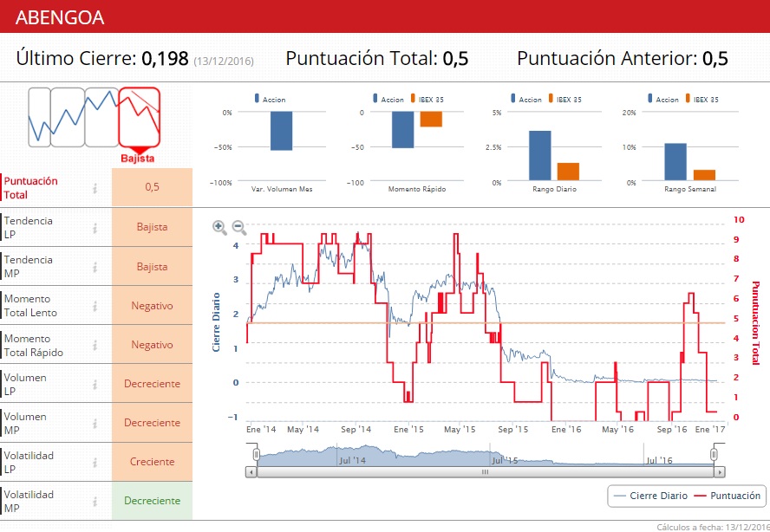Click the Tendencia LP Bajista value cell
770x532 pixels.
pyautogui.click(x=153, y=227)
